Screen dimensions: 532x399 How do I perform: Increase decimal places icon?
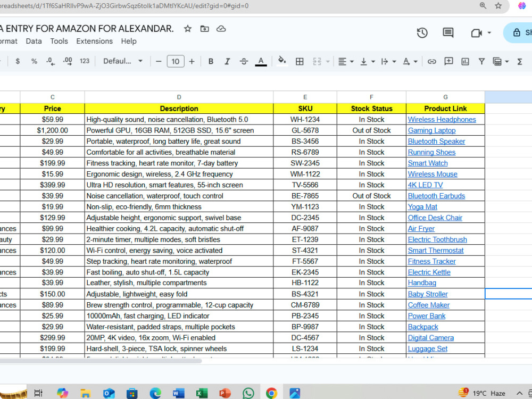click(x=68, y=61)
